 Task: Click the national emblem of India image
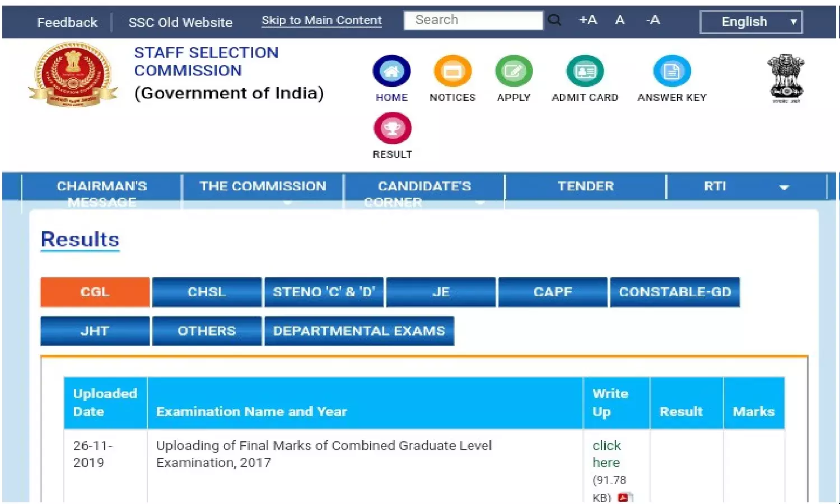pos(786,78)
